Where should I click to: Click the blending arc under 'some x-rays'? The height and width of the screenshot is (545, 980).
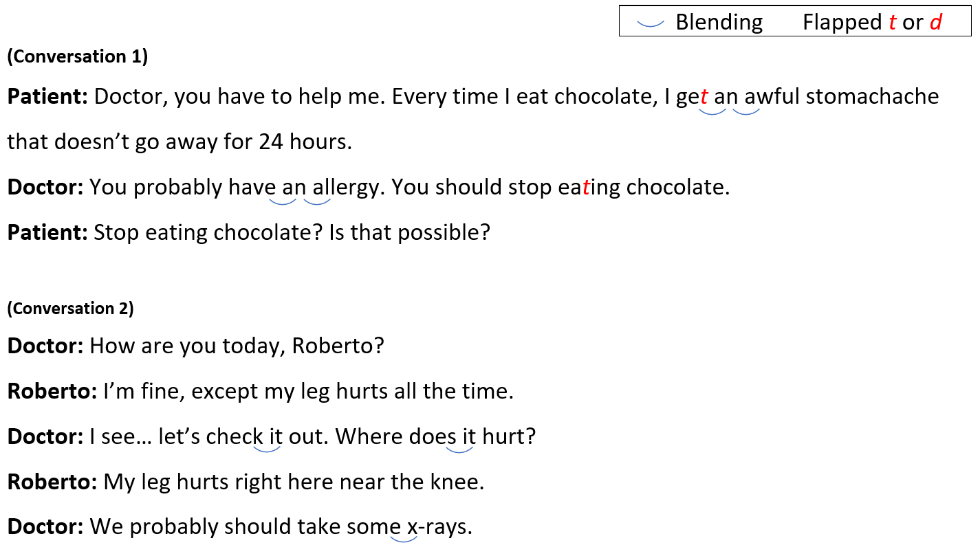click(x=404, y=539)
